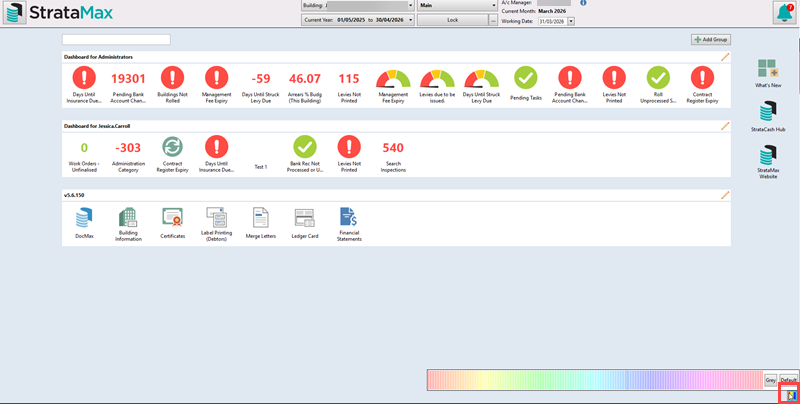Open the Ledger Card icon
This screenshot has width=800, height=404.
(305, 223)
